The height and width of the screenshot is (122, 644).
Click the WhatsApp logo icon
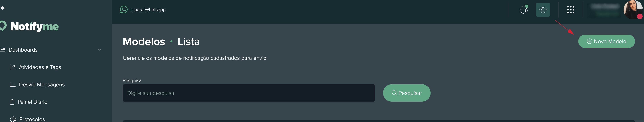(123, 10)
